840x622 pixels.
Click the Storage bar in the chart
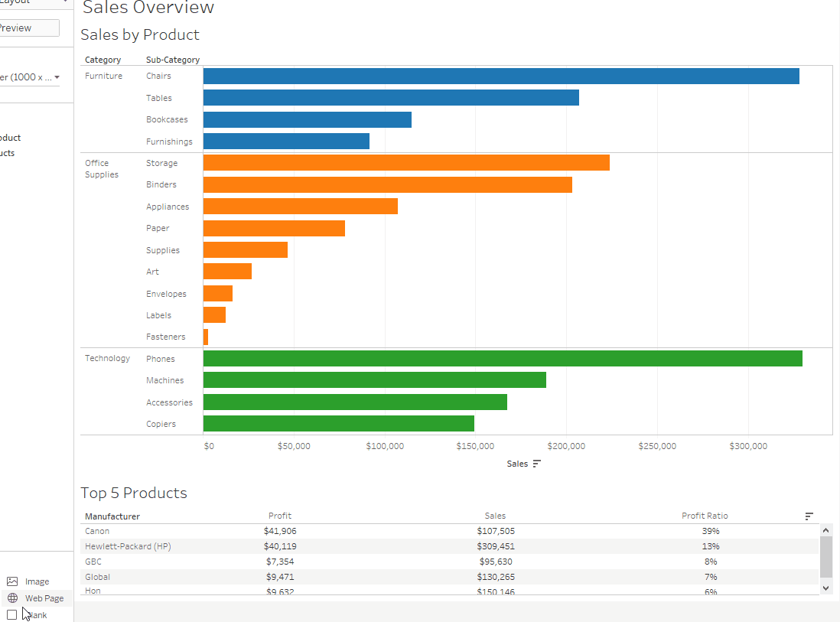coord(405,162)
